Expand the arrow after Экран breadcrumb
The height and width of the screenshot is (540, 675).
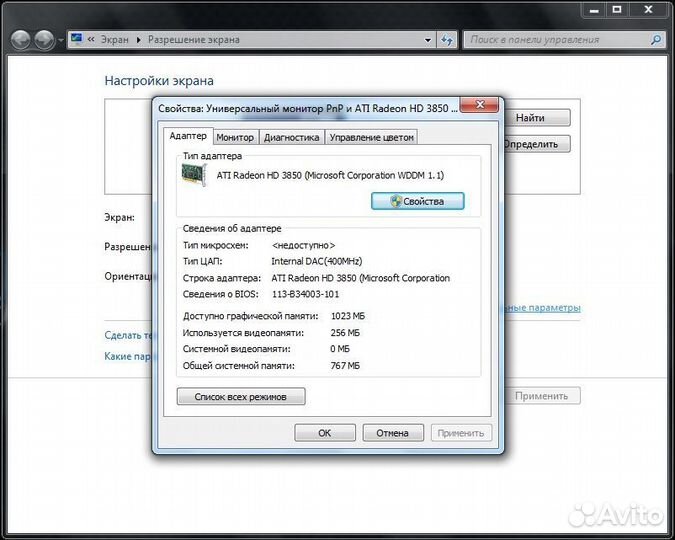(139, 40)
